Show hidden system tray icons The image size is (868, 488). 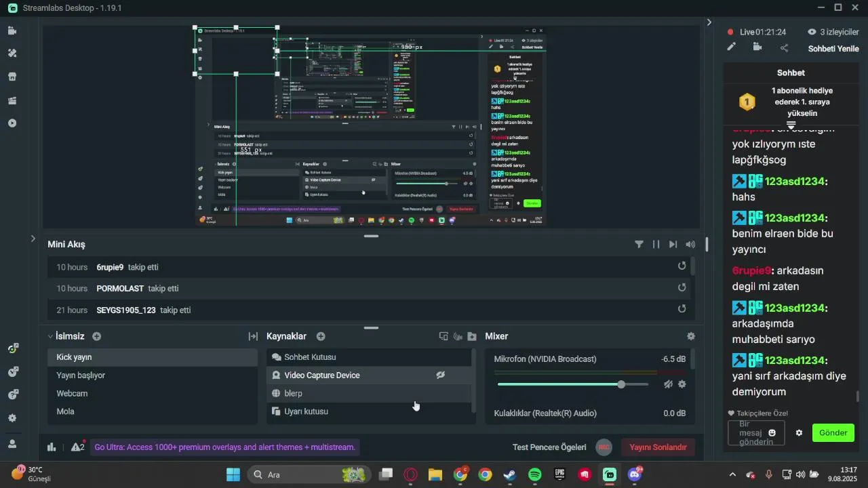[732, 474]
